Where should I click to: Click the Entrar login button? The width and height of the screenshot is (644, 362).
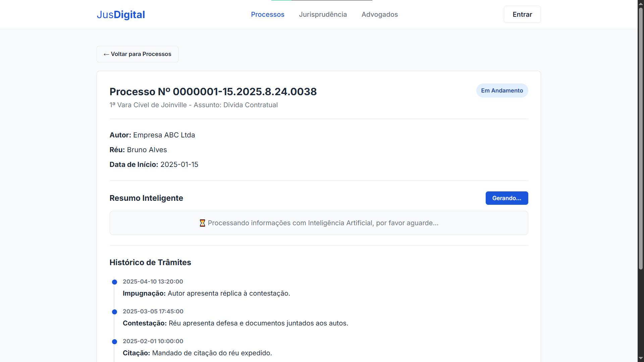pyautogui.click(x=522, y=14)
